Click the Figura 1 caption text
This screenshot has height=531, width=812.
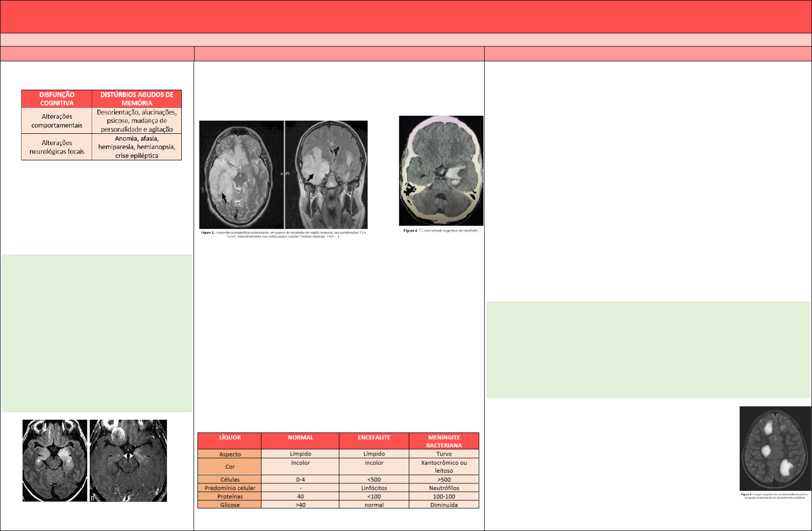[283, 234]
